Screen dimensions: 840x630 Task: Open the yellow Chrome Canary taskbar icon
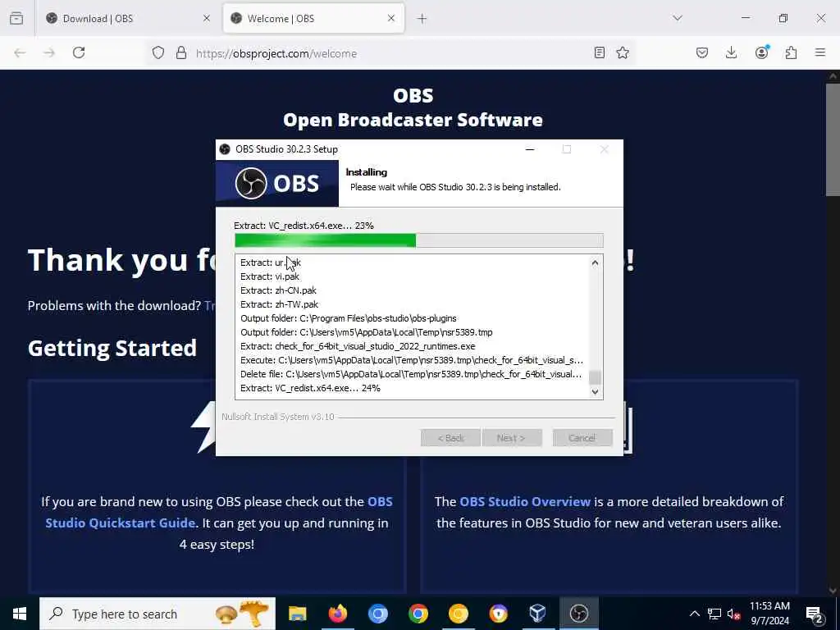pyautogui.click(x=458, y=614)
